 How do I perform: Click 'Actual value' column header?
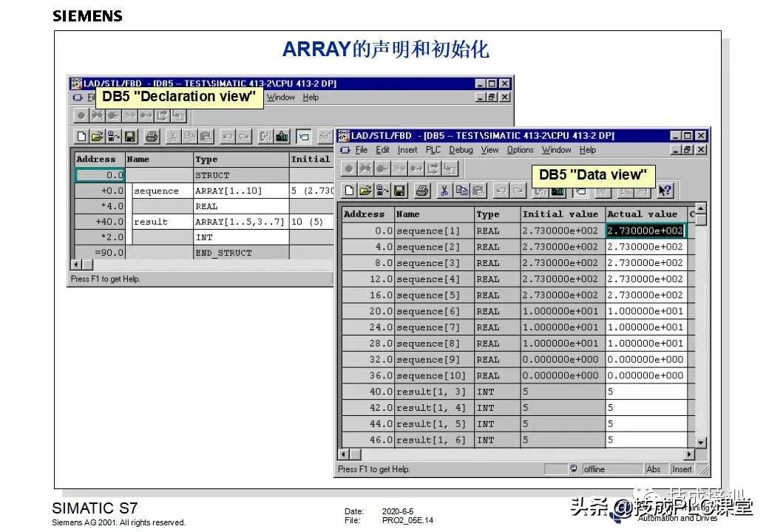[646, 214]
